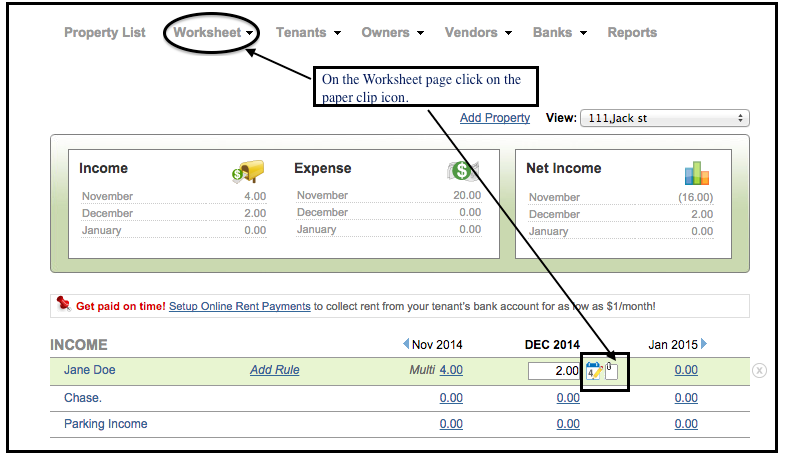Go to previous month arrow near Nov 2014
Viewport: 799px width, 458px height.
click(406, 344)
